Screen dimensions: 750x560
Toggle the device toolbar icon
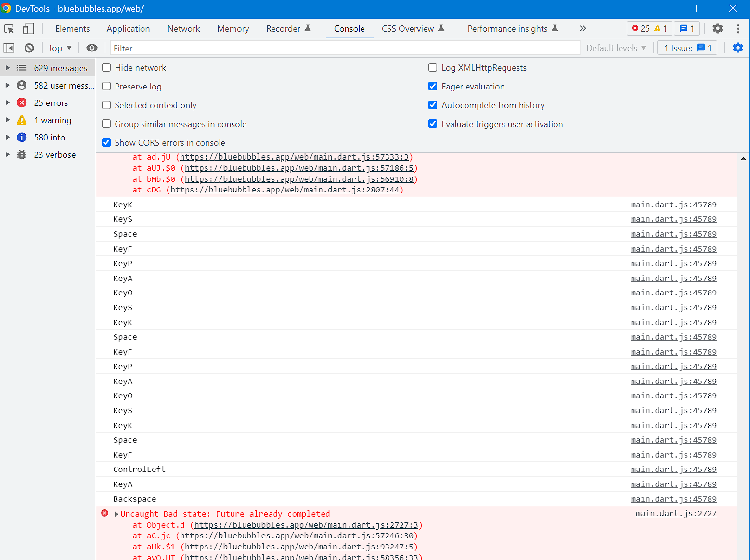point(28,28)
